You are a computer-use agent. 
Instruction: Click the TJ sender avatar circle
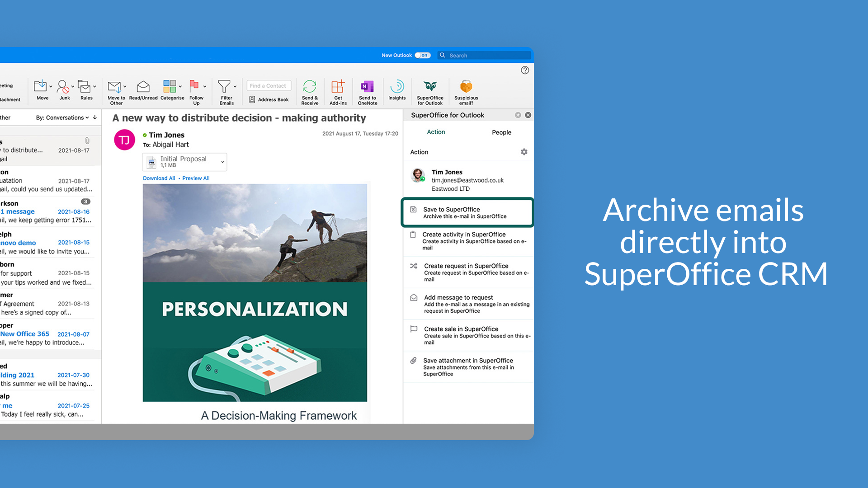tap(124, 140)
